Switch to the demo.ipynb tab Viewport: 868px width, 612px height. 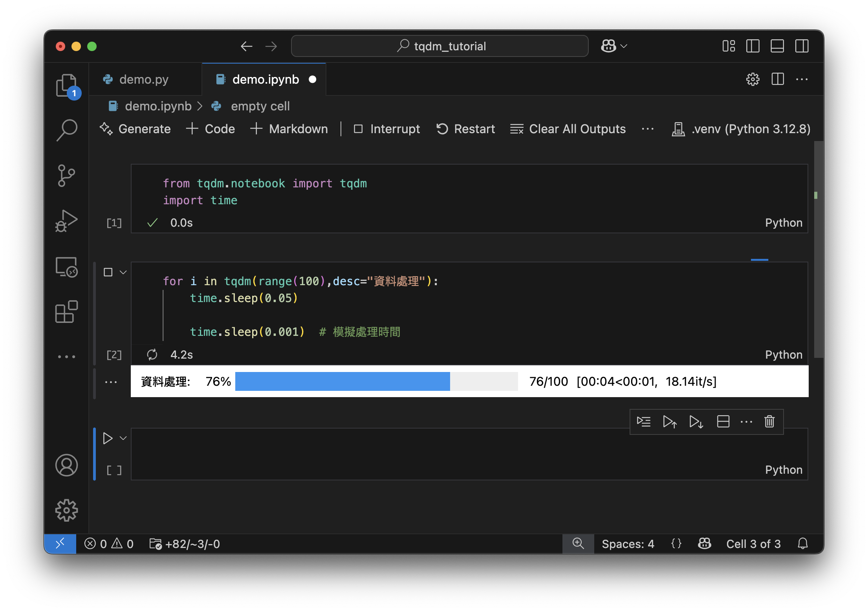pos(264,79)
